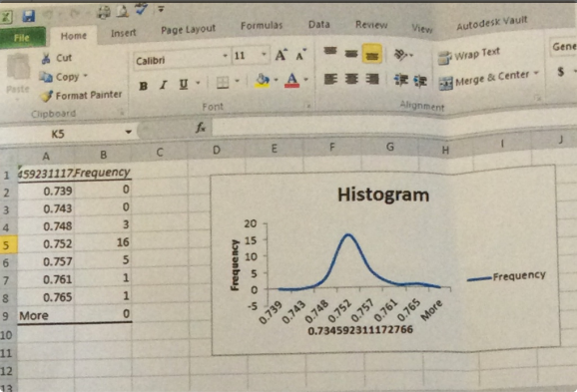This screenshot has height=392, width=577.
Task: Open Merge & Center dropdown arrow
Action: click(x=536, y=73)
